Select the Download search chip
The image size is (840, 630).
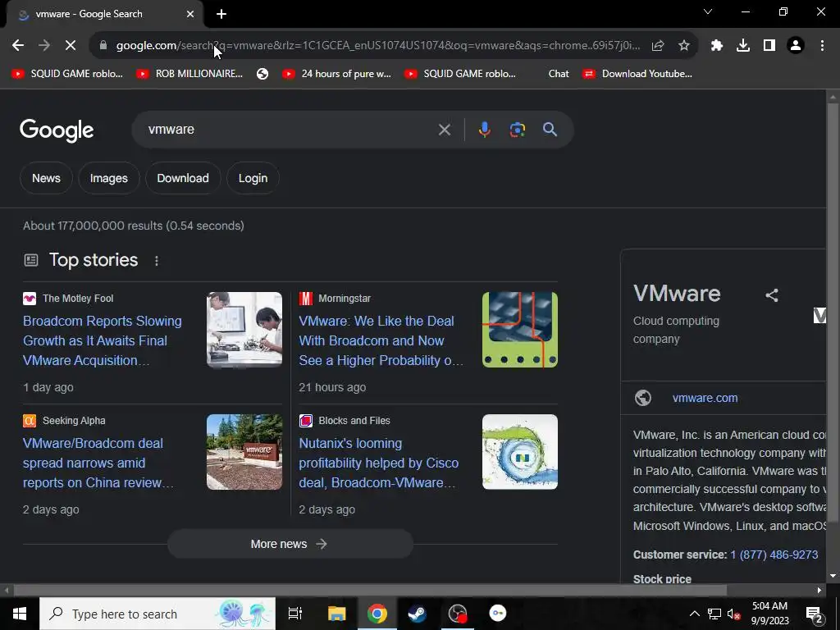tap(183, 178)
